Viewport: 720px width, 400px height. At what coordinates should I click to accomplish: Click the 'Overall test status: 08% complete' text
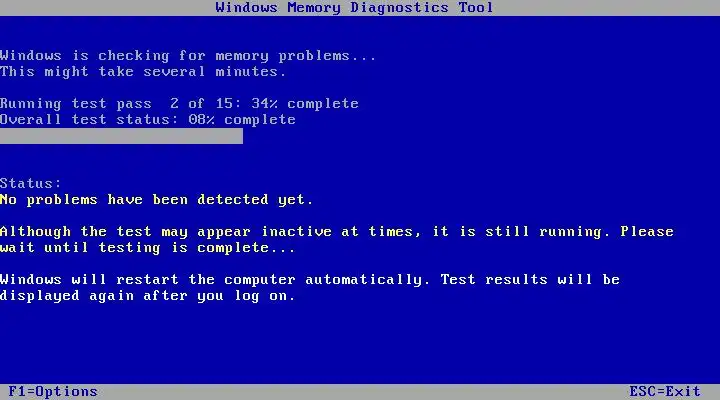coord(147,120)
